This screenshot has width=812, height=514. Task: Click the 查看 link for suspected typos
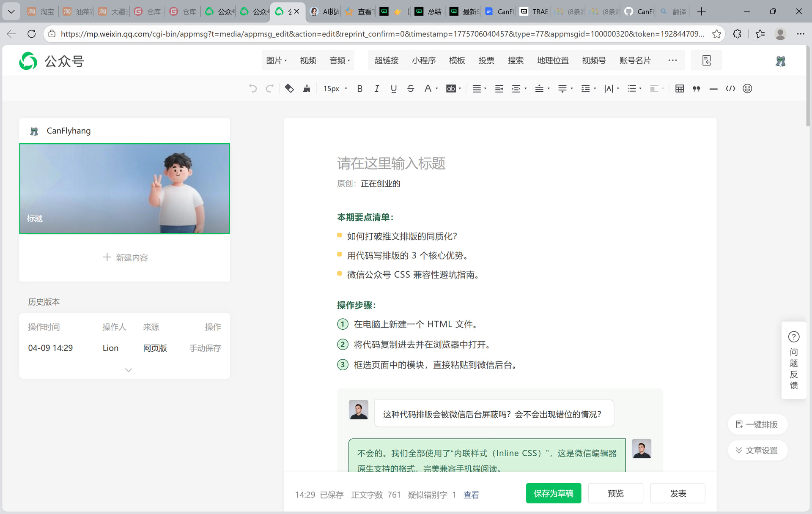point(471,495)
